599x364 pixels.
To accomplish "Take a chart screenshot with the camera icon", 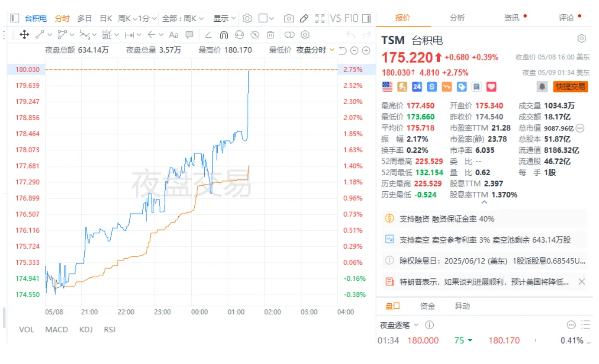I will pos(288,18).
